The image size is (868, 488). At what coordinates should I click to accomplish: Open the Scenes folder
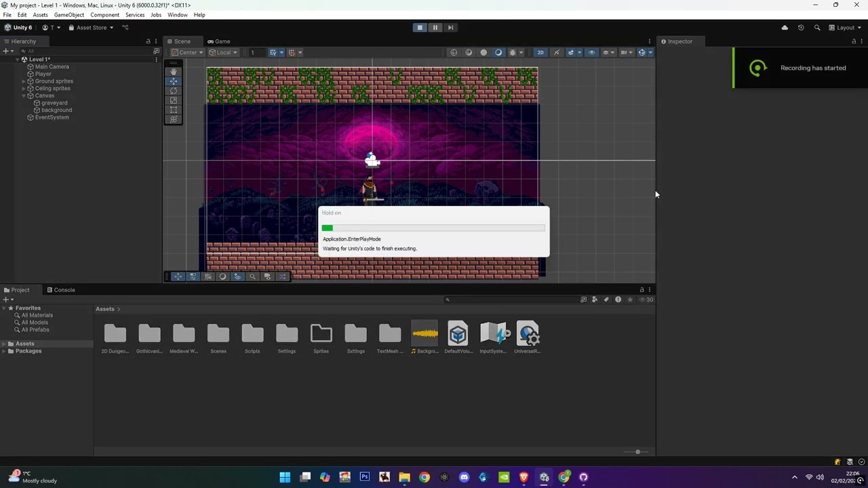tap(218, 338)
